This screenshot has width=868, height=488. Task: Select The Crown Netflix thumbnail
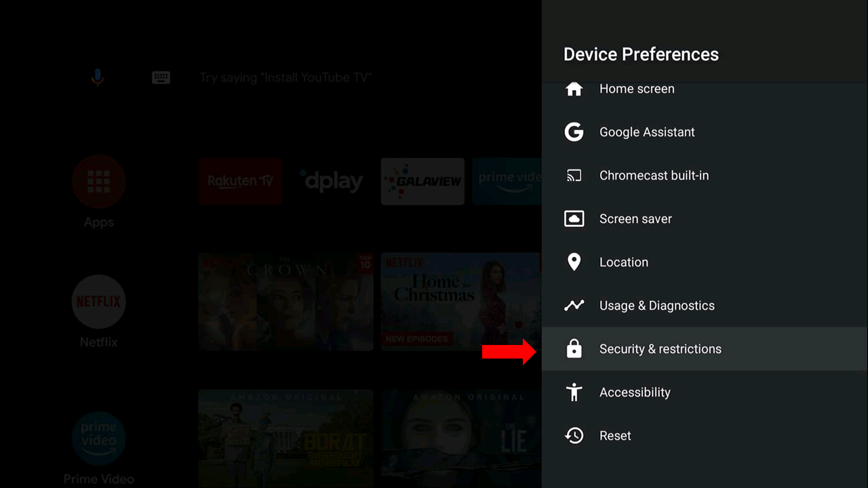tap(285, 302)
